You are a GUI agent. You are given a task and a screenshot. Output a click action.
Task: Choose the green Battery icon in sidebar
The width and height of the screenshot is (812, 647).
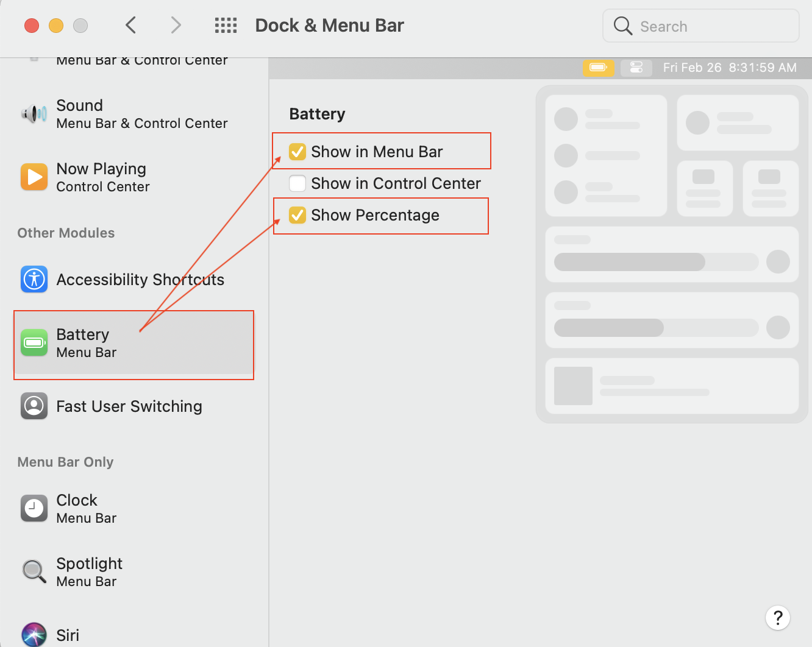pyautogui.click(x=34, y=343)
